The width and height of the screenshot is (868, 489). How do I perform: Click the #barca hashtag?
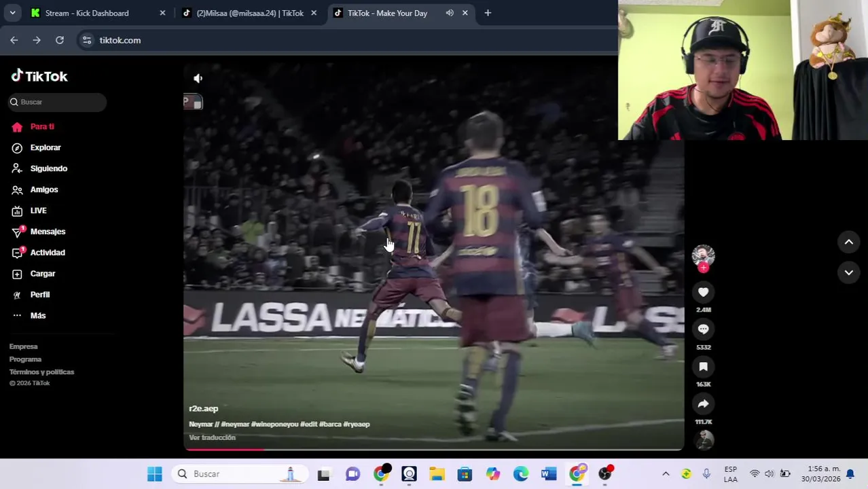[x=330, y=424]
